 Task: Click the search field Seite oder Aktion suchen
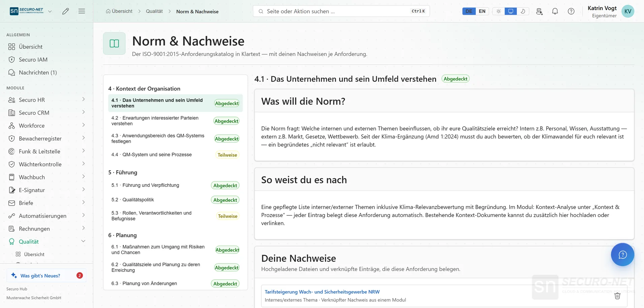(341, 11)
